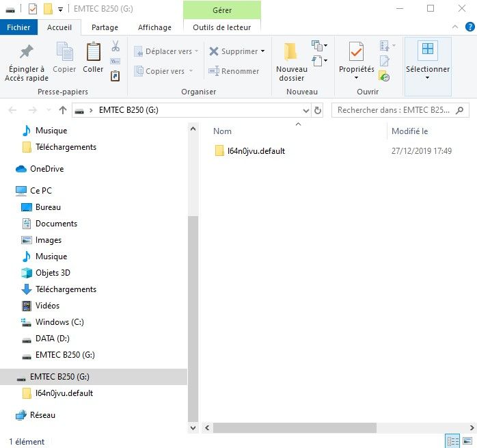
Task: Click the Propriétés icon
Action: tap(356, 51)
